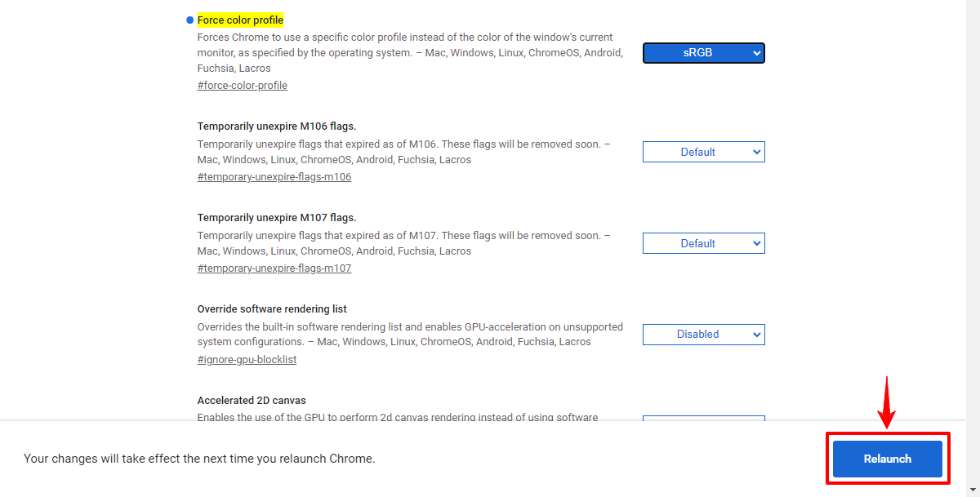The image size is (980, 497).
Task: Click the blue dot beside Force color profile
Action: pos(189,20)
